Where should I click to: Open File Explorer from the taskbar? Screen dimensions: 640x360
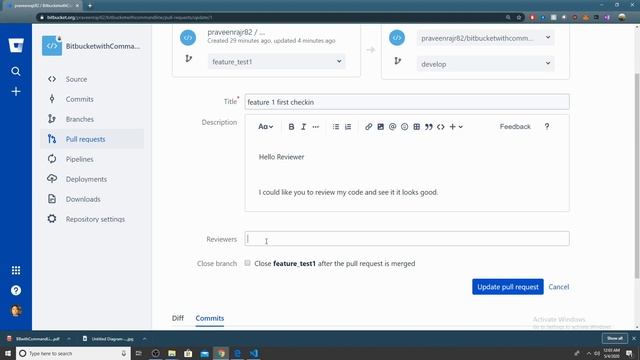point(172,353)
